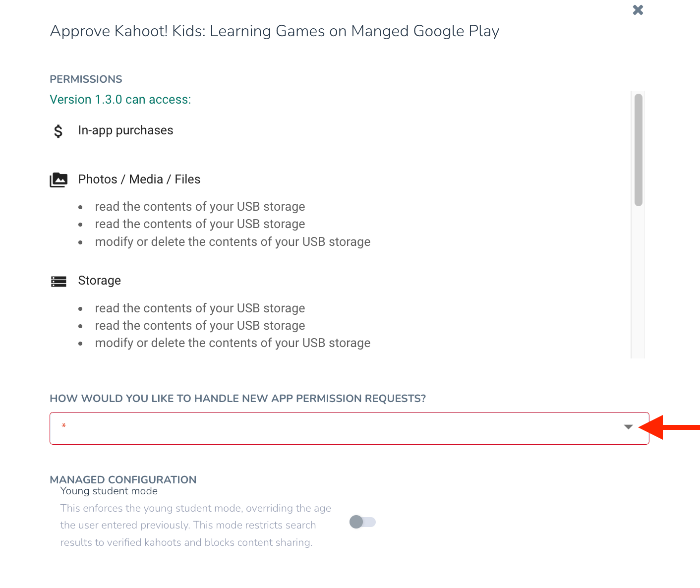Screen dimensions: 700x588
Task: Click the scrollbar track below the thumb
Action: pyautogui.click(x=638, y=283)
